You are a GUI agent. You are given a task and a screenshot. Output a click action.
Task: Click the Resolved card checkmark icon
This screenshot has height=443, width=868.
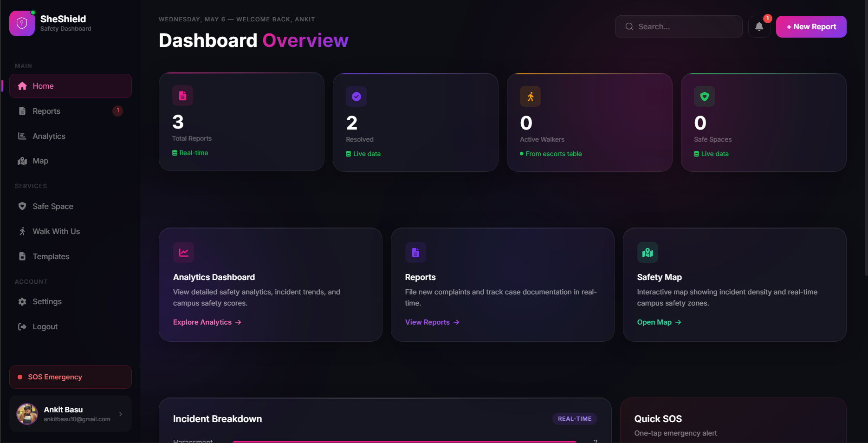coord(356,97)
